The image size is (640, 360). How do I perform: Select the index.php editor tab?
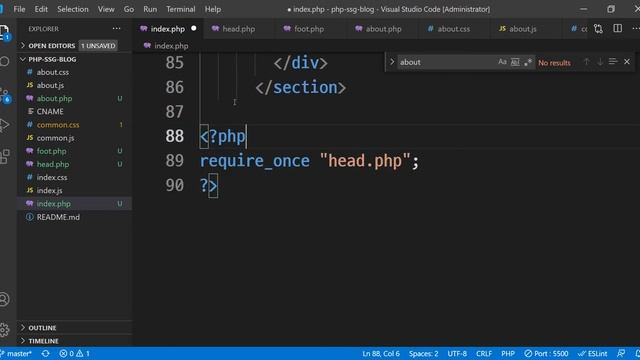(x=168, y=29)
